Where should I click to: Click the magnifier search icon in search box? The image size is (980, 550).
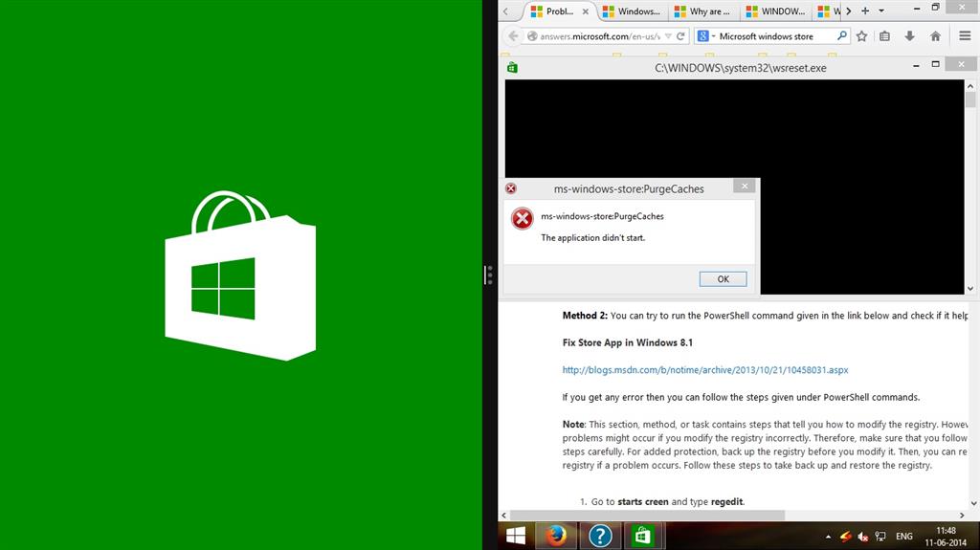pos(842,36)
